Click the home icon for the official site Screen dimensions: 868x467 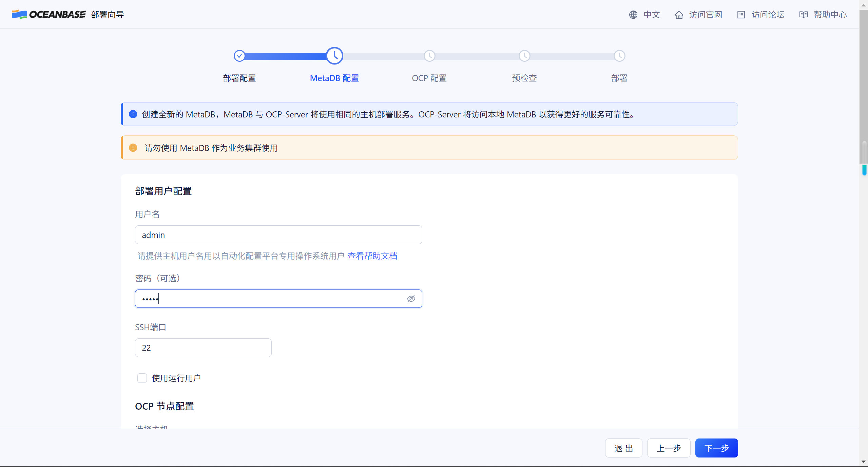pos(679,15)
